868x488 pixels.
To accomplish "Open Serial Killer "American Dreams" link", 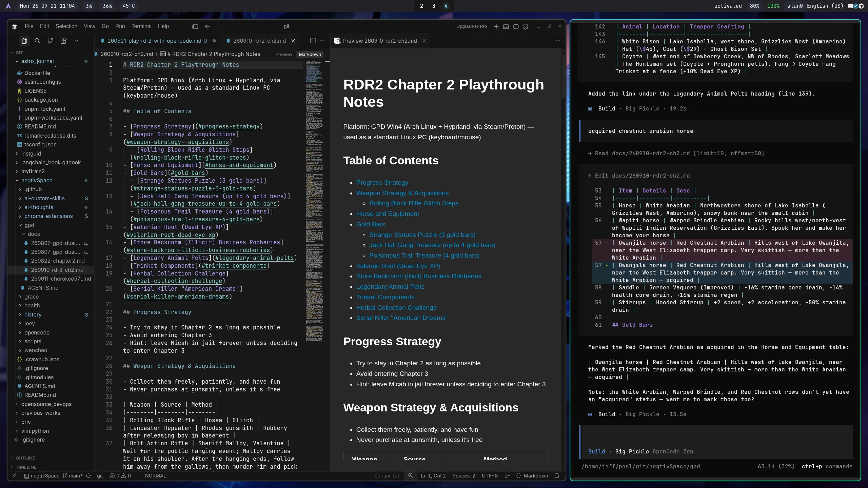I will pyautogui.click(x=402, y=318).
